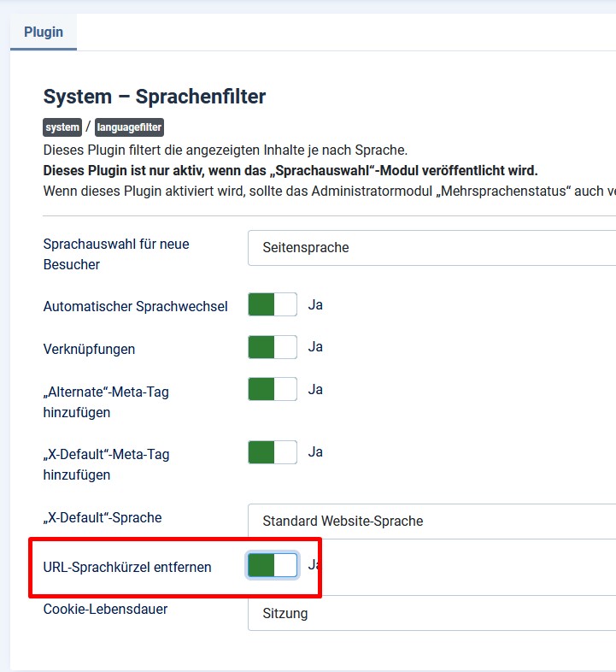Image resolution: width=616 pixels, height=672 pixels.
Task: Toggle the Verknüpfungen switch
Action: tap(273, 347)
